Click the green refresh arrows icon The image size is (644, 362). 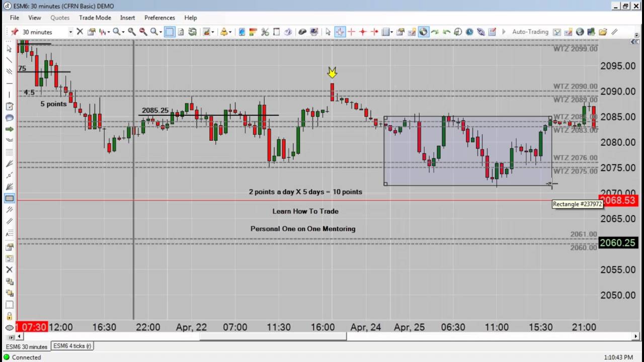[192, 32]
